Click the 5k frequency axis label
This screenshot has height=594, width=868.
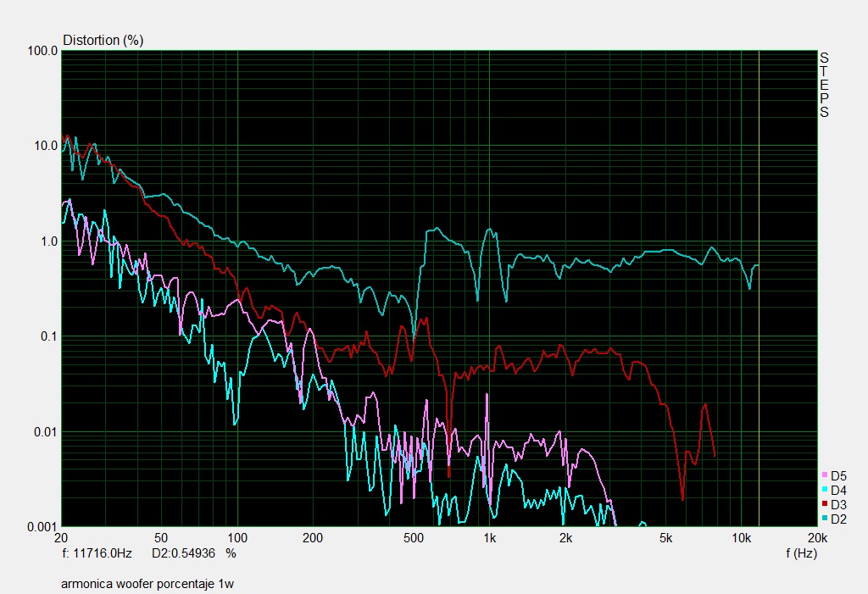coord(665,538)
